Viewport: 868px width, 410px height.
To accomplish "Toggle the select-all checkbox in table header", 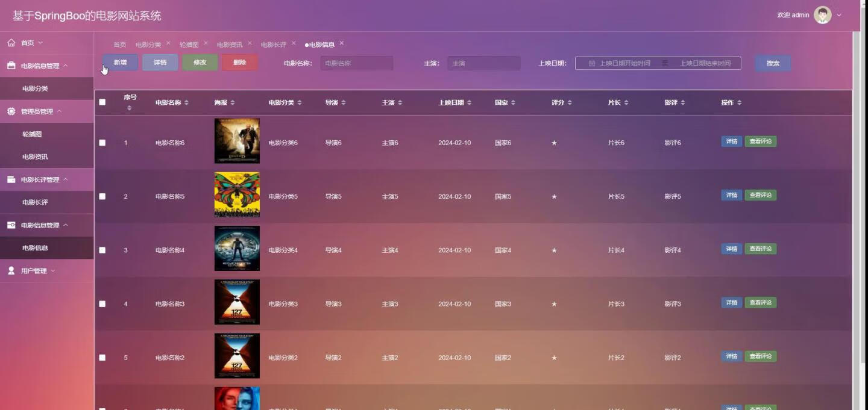I will (102, 102).
